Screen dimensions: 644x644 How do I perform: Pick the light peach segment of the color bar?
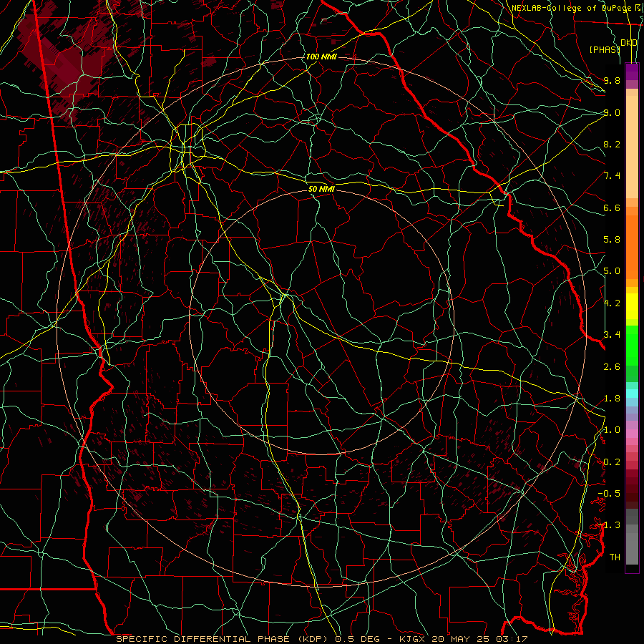click(x=632, y=148)
